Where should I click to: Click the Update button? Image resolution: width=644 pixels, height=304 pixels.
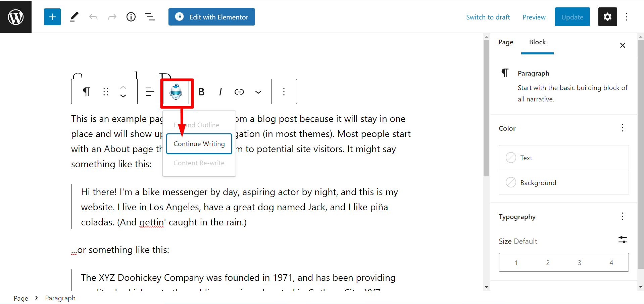coord(572,17)
